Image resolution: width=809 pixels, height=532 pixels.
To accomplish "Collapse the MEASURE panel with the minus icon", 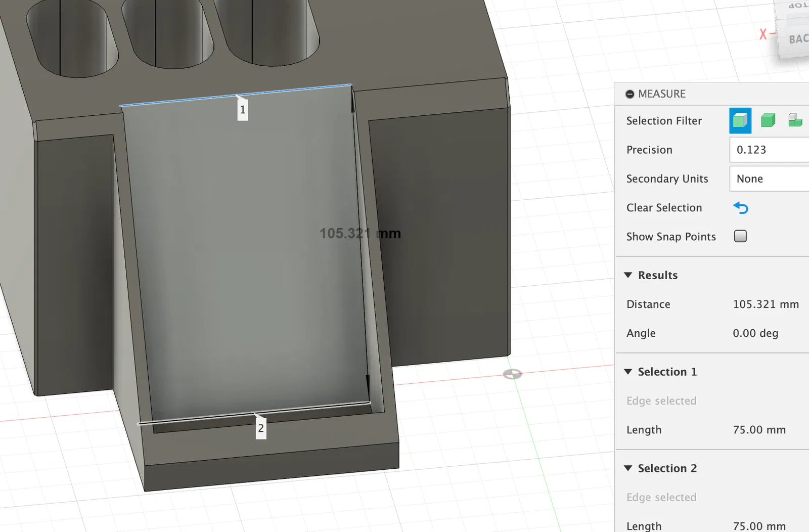I will [630, 94].
